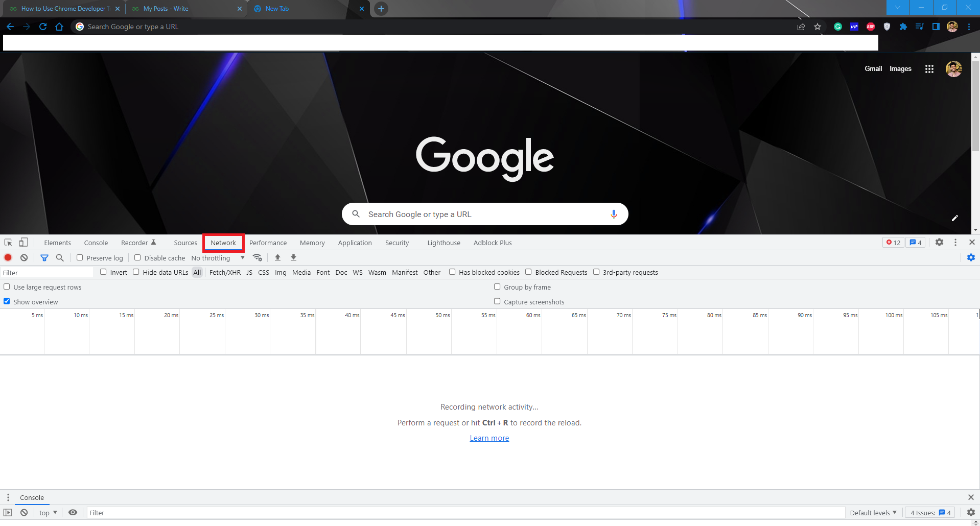This screenshot has height=526, width=980.
Task: Click the 4 issues badge in tab bar
Action: pos(916,243)
